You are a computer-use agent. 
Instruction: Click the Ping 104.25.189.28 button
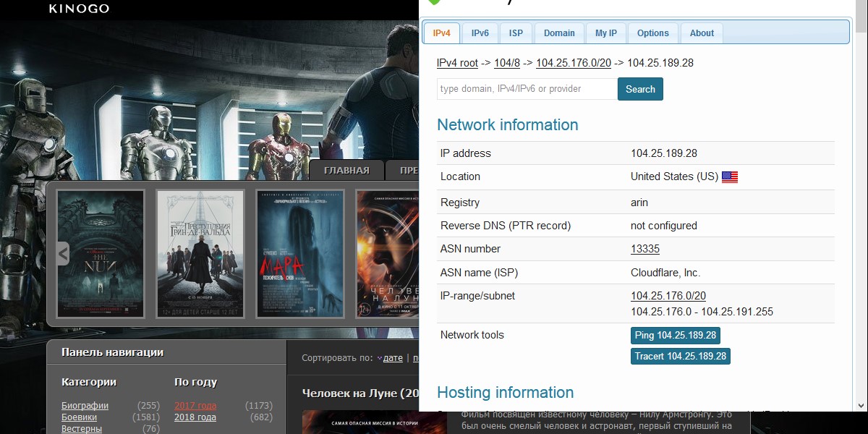[675, 336]
